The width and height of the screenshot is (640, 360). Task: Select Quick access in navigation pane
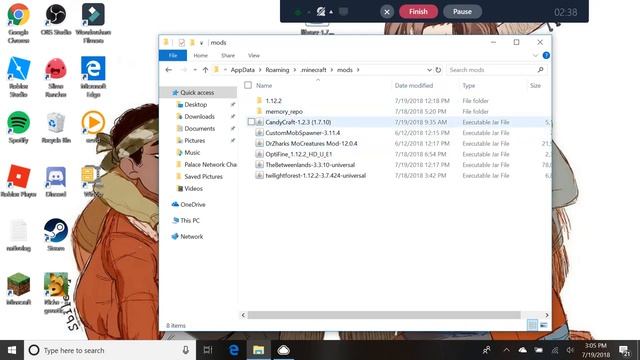point(198,92)
